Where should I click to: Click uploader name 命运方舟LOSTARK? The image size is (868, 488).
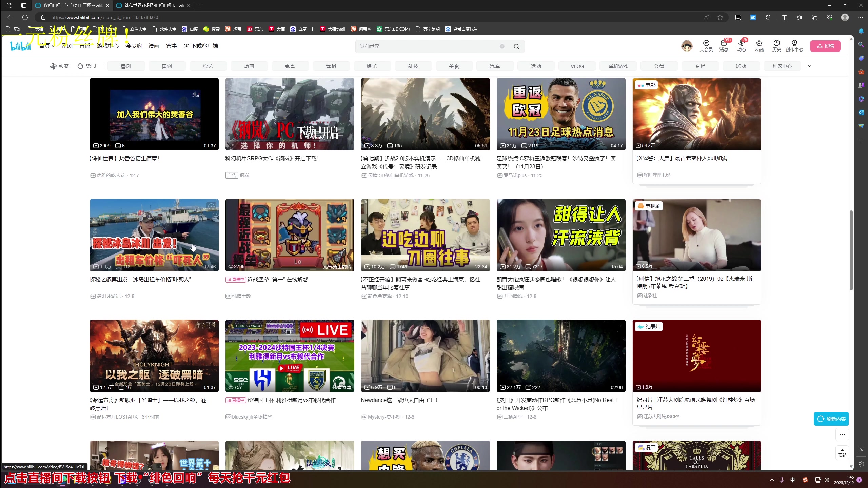coord(117,417)
